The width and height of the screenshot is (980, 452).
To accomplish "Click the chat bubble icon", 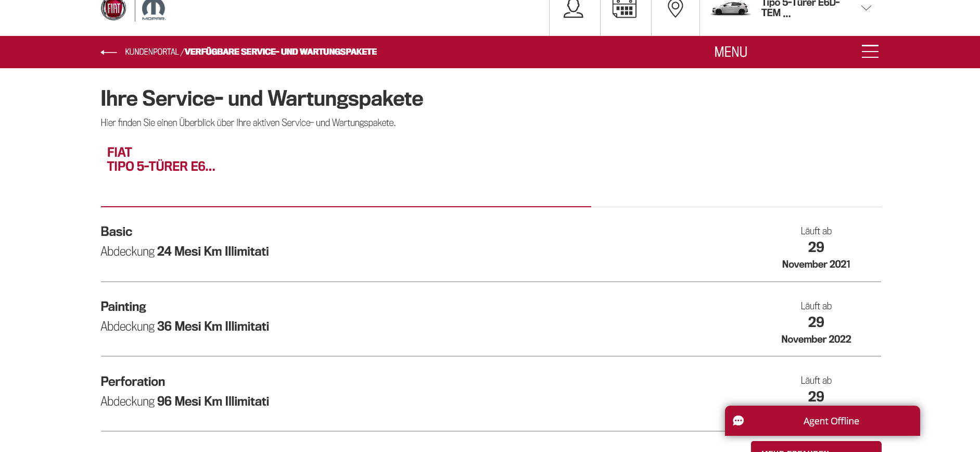I will point(739,421).
